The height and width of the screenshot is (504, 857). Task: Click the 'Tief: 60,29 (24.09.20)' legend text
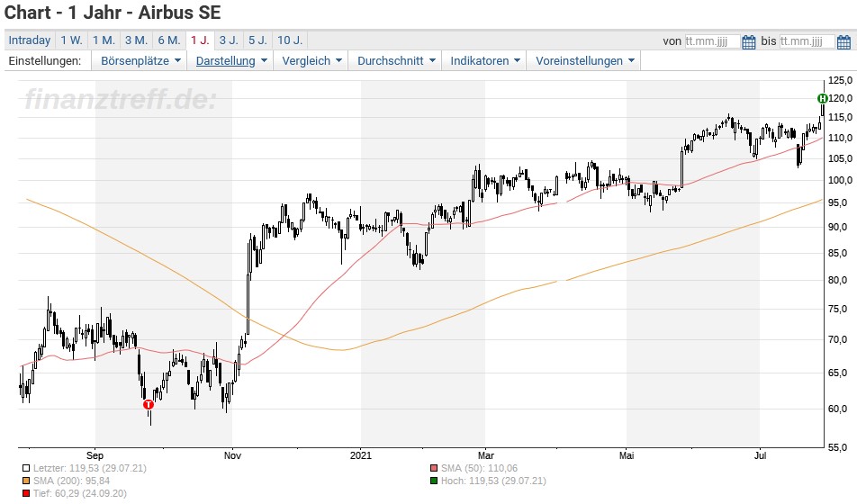(80, 493)
